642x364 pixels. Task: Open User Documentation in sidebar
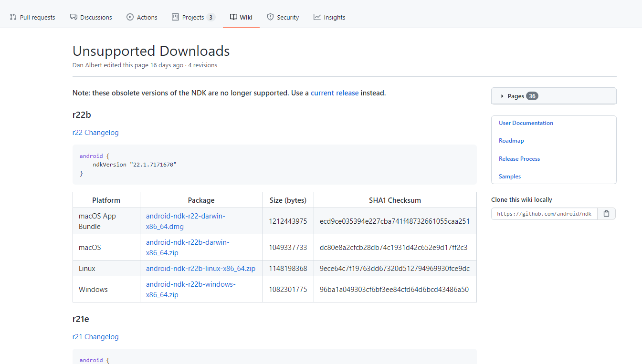click(526, 123)
